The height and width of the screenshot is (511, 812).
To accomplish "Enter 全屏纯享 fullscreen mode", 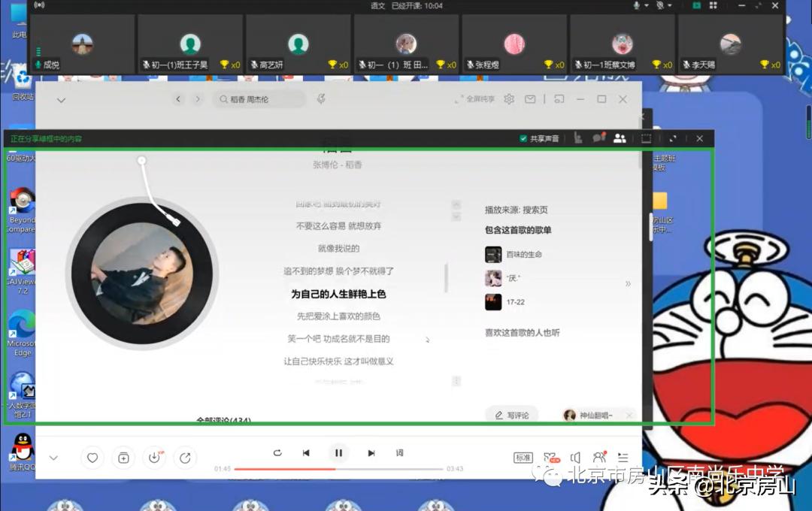I will (474, 99).
